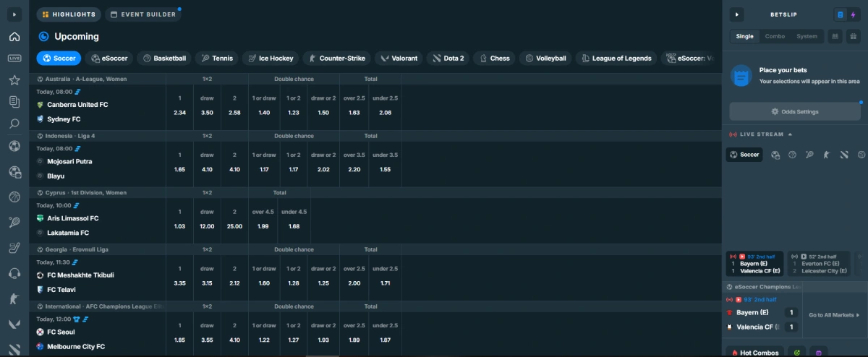Image resolution: width=868 pixels, height=357 pixels.
Task: Open the search magnifier icon in sidebar
Action: (x=14, y=124)
